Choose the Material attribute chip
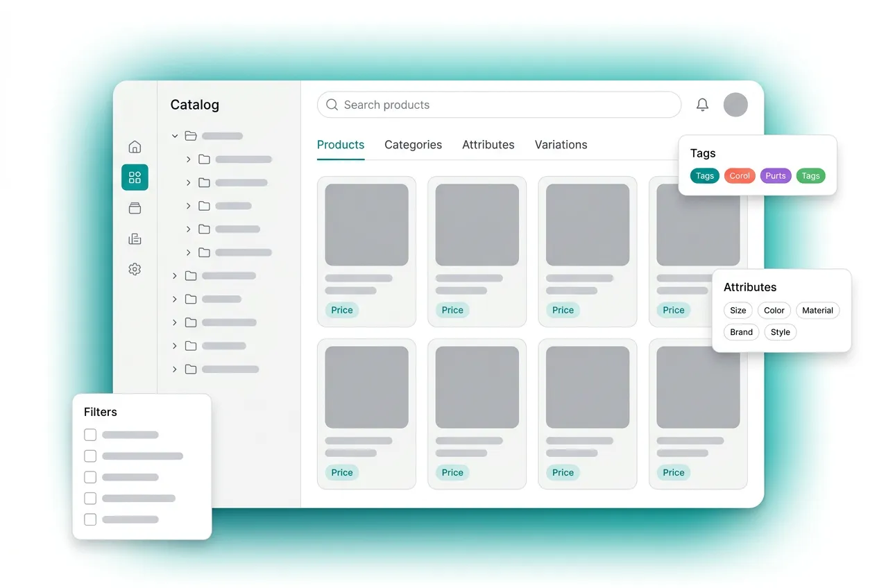This screenshot has width=877, height=588. click(817, 311)
